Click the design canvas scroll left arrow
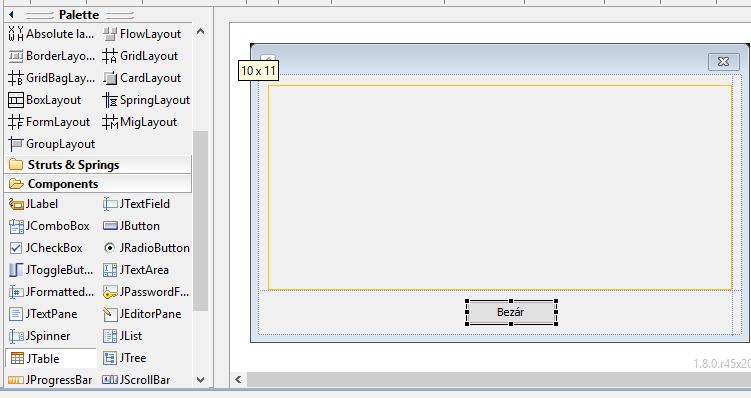751x398 pixels. (x=238, y=380)
